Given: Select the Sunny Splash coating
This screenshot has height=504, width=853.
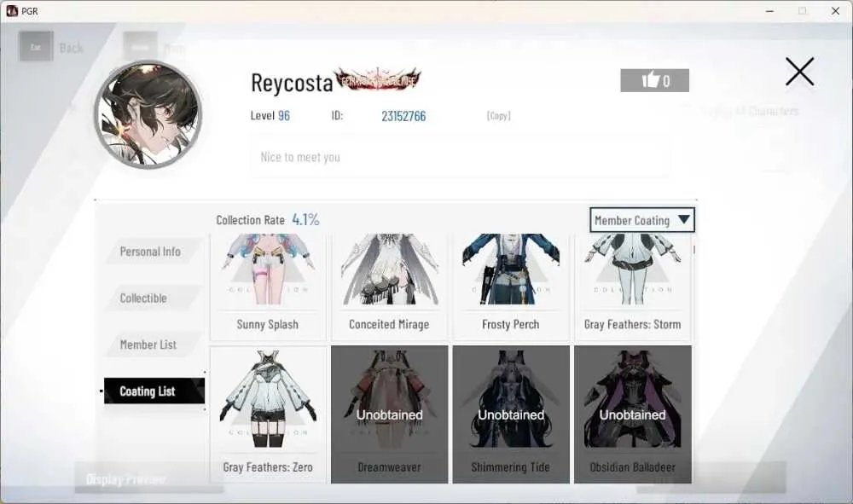Looking at the screenshot, I should tap(268, 287).
